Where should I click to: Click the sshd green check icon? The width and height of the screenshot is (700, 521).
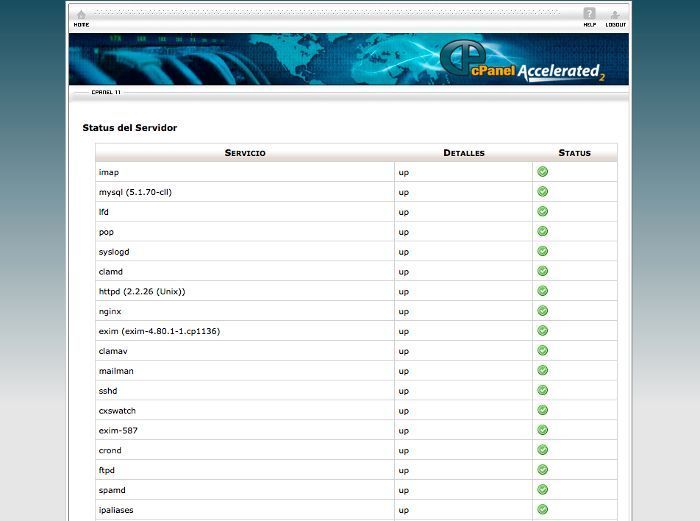point(543,390)
